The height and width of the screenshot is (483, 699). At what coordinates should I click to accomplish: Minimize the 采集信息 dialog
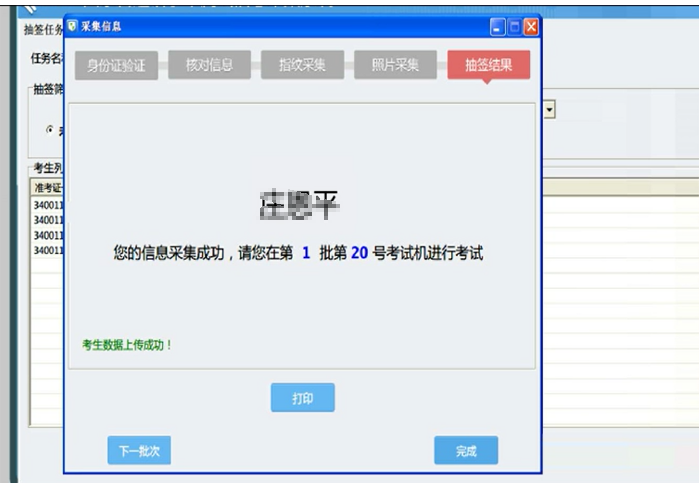point(498,27)
